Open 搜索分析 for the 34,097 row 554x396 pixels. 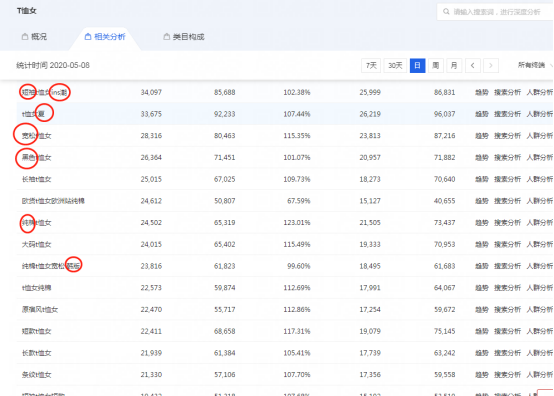(507, 93)
